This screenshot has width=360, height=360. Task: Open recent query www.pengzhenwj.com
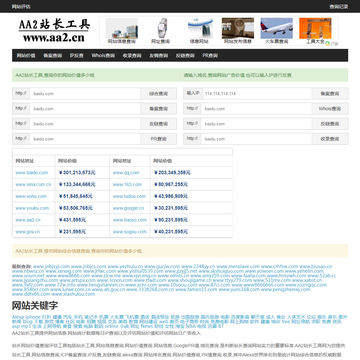coord(286,289)
